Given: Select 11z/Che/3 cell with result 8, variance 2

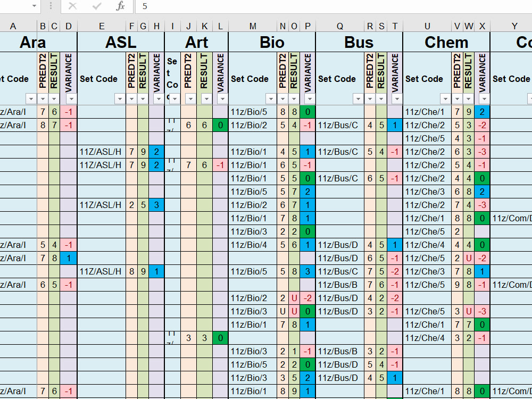Looking at the screenshot, I should (427, 192).
